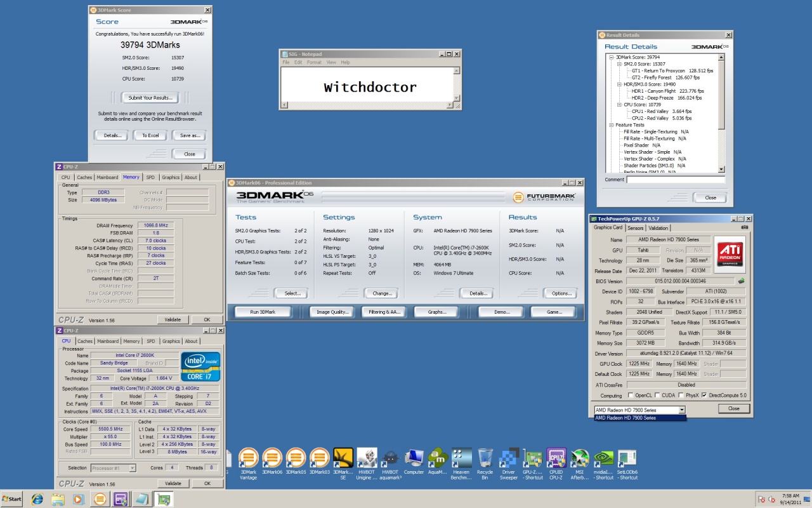Tick the CUDA checkbox in GPU-Z
Screen dimensions: 812x508
[x=657, y=395]
